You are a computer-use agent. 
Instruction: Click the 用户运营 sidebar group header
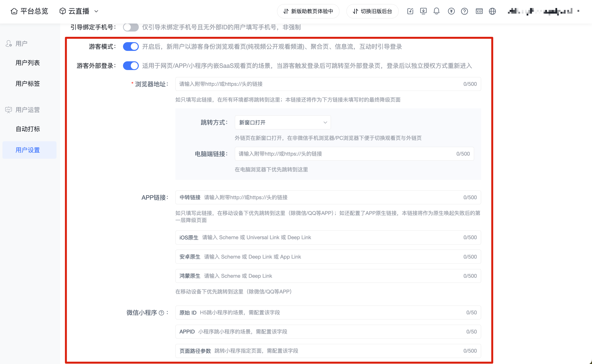tap(28, 110)
